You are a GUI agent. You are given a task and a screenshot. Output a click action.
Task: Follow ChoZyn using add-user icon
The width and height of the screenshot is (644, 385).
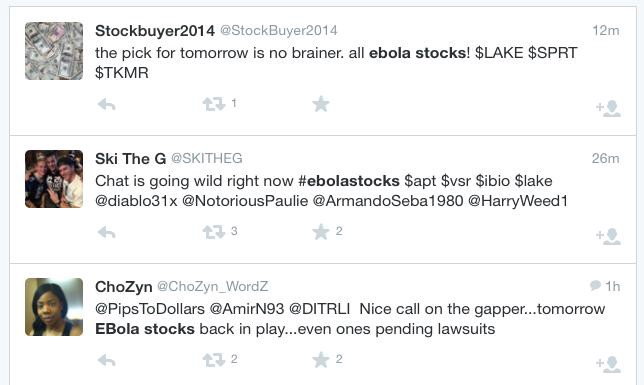click(608, 364)
